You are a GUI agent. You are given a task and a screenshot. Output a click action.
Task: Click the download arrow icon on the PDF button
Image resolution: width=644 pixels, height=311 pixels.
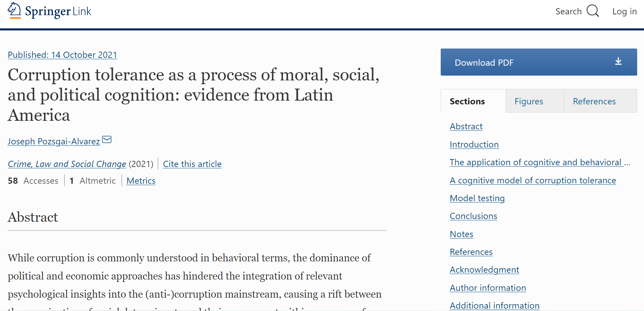click(618, 62)
